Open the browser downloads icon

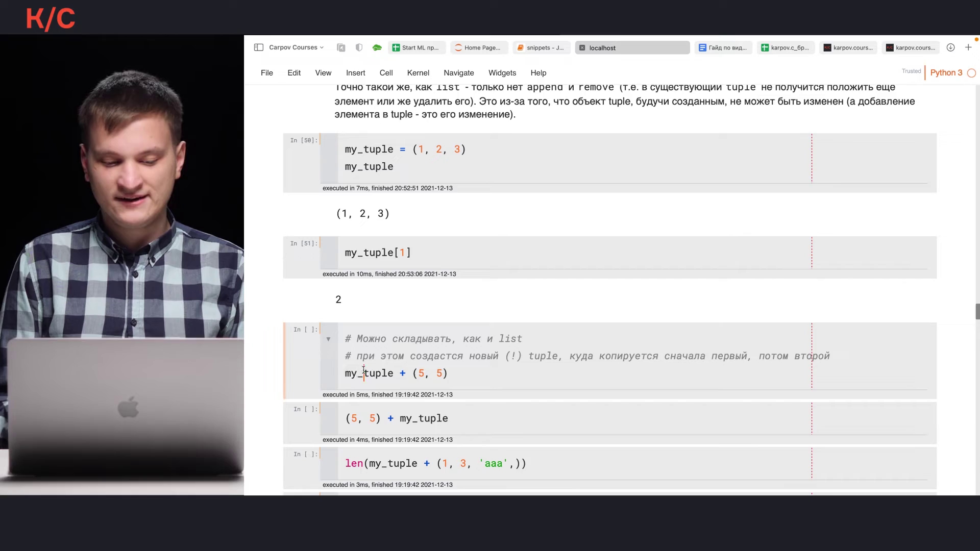pyautogui.click(x=950, y=47)
